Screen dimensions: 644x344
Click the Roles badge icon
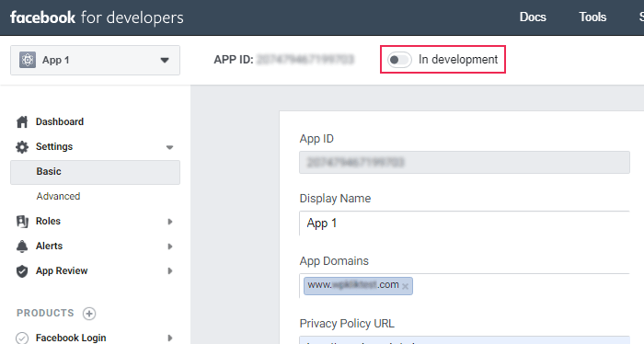point(22,222)
